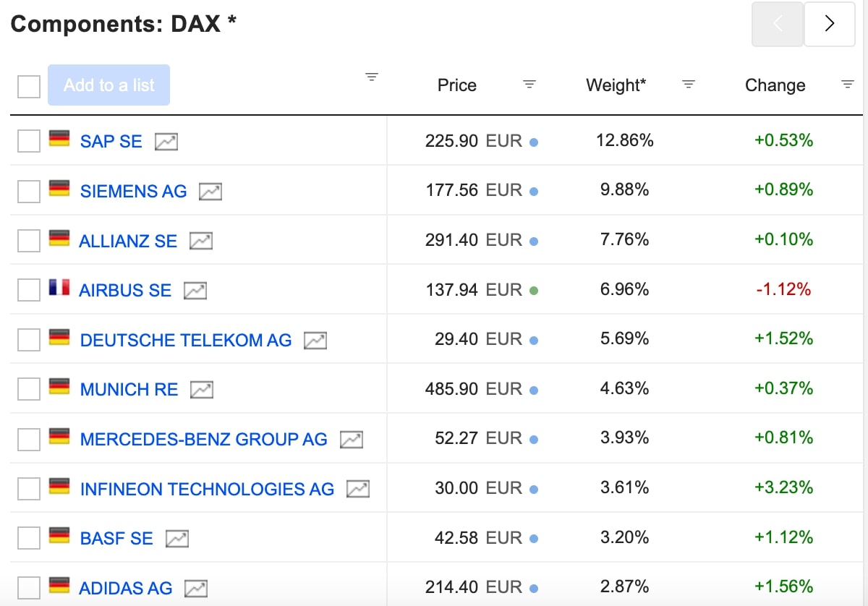
Task: Open the ADIDAS AG stock link
Action: [x=126, y=588]
